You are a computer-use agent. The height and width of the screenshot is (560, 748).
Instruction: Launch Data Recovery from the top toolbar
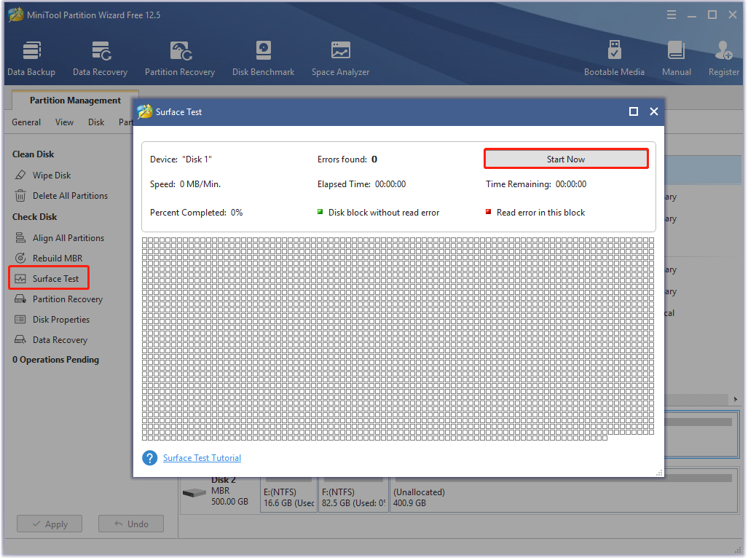click(x=101, y=58)
